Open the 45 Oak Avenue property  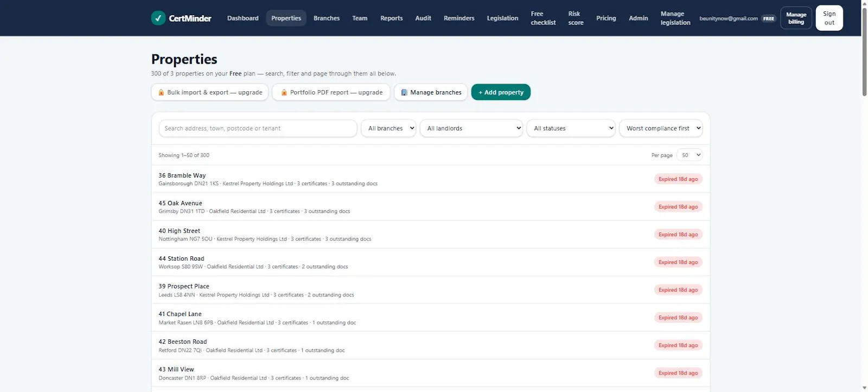430,207
